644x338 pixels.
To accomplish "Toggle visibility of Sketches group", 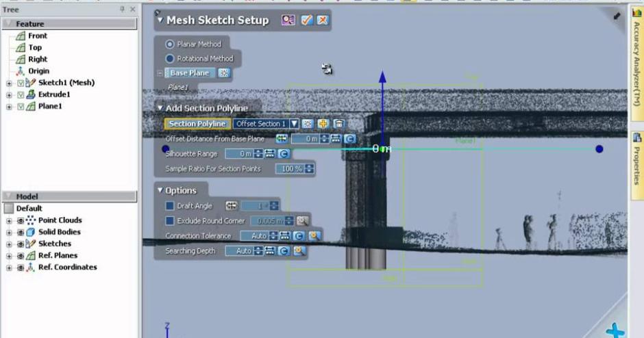I will 21,244.
